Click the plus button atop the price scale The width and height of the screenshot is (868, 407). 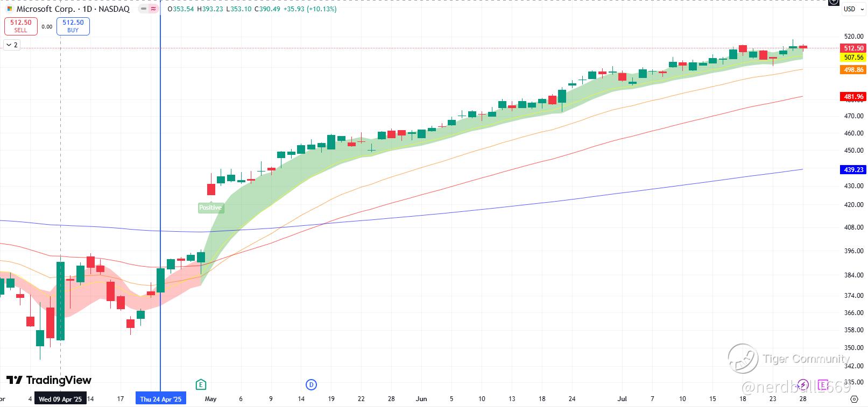[834, 2]
